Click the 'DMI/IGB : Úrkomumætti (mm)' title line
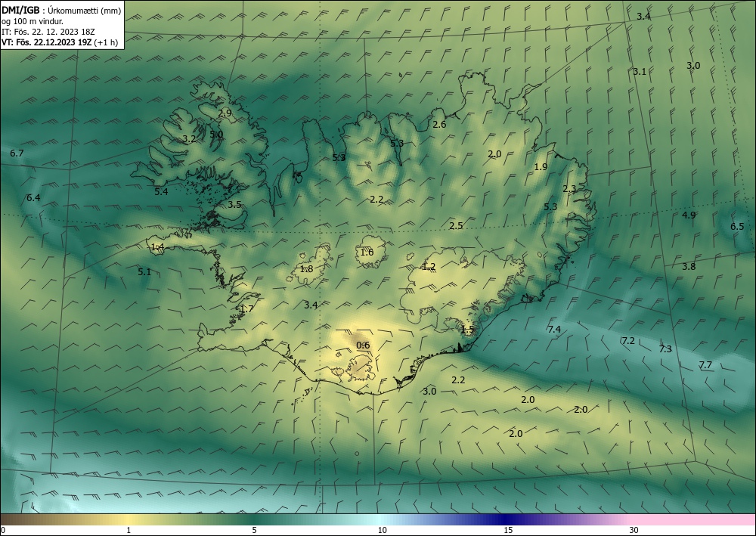The height and width of the screenshot is (536, 756). (61, 11)
